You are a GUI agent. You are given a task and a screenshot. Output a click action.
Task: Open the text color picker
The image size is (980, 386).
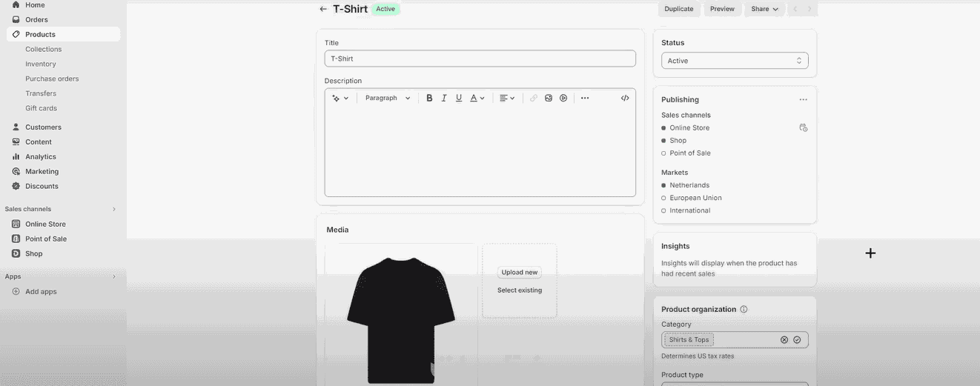click(477, 98)
